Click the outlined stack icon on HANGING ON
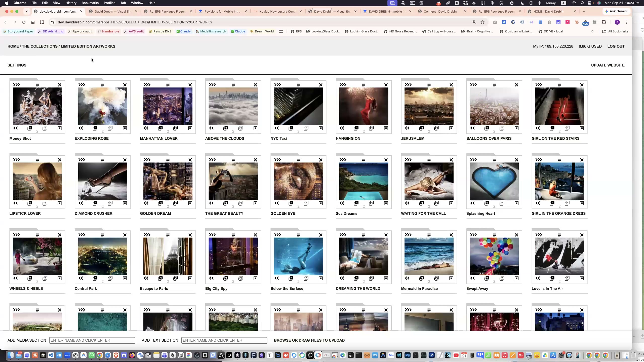The height and width of the screenshot is (362, 644). (x=371, y=128)
